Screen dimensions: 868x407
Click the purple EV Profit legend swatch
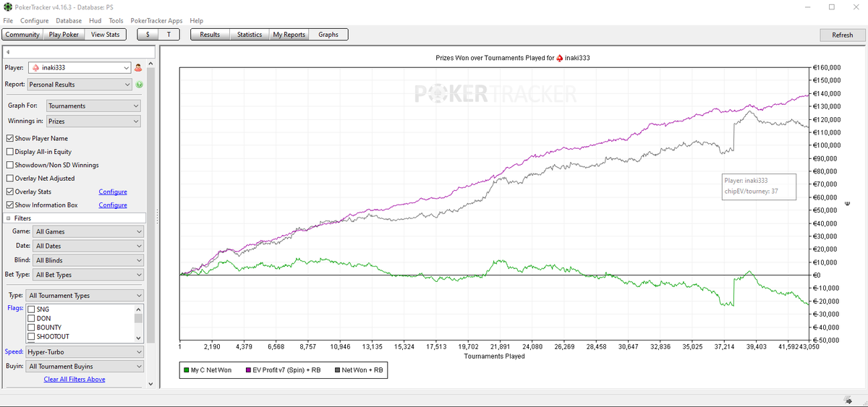click(x=250, y=371)
